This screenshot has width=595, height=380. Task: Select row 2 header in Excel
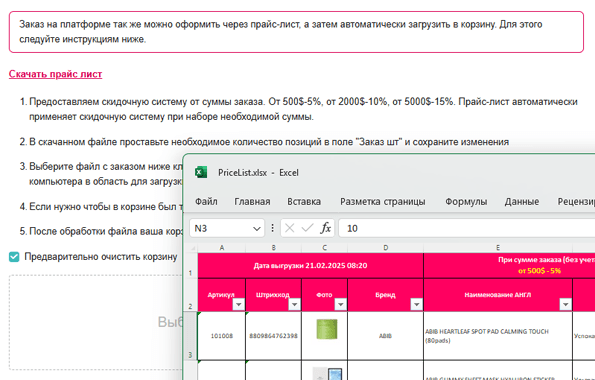[x=190, y=295]
